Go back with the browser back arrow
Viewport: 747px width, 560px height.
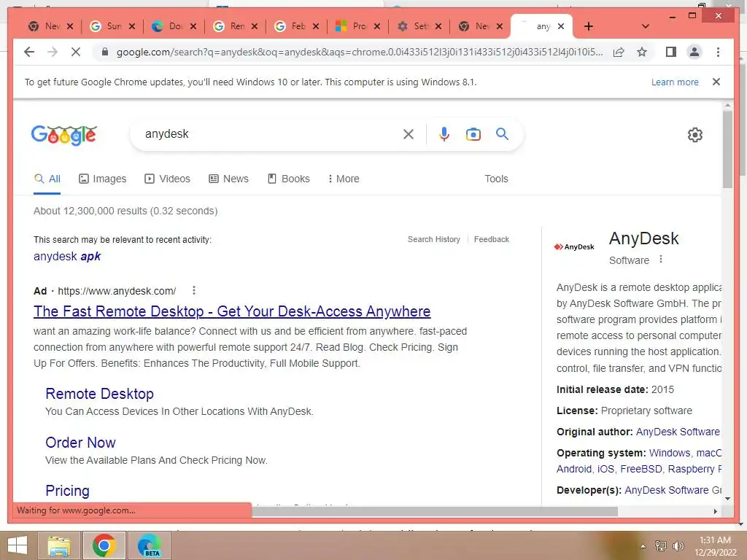[x=29, y=52]
